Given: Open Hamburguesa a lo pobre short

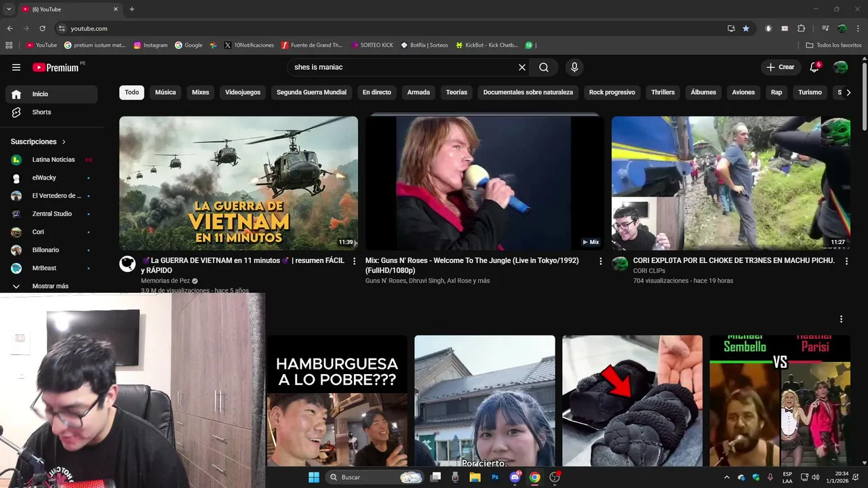Looking at the screenshot, I should point(337,401).
